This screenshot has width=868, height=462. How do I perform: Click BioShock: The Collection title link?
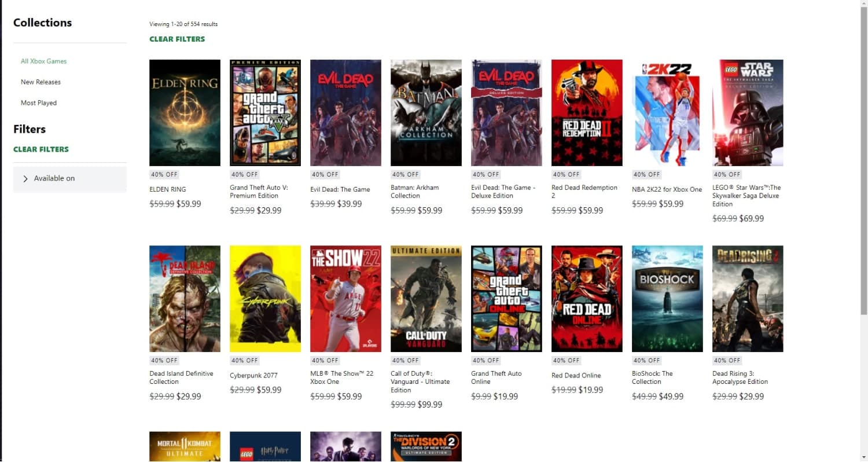click(x=652, y=377)
